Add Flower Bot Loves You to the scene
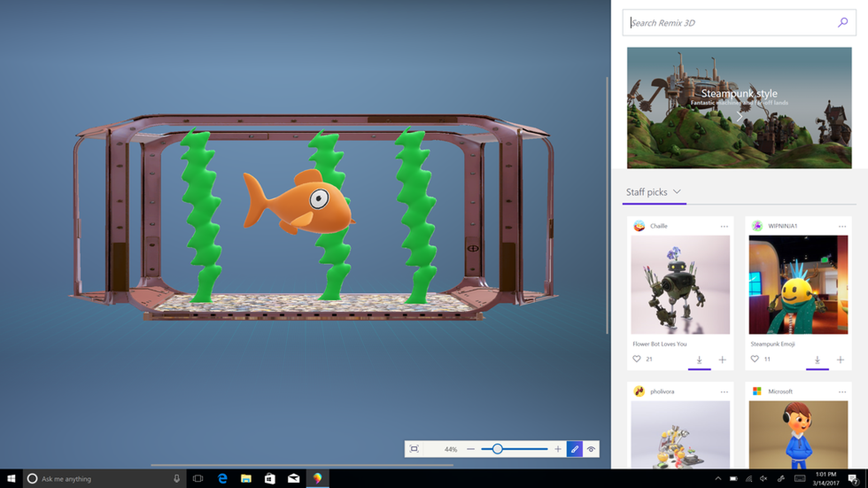Screen dimensions: 868x488 tap(722, 360)
